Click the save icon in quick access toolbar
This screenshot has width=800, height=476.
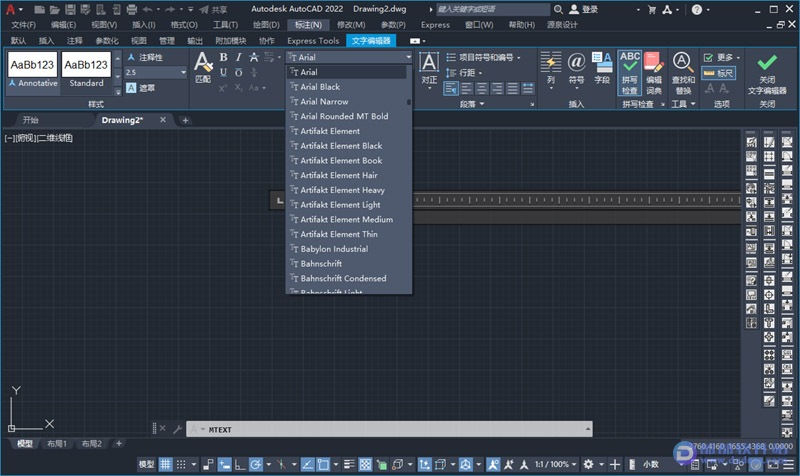(70, 9)
